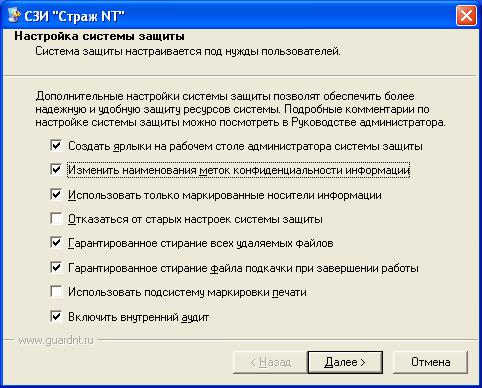
Task: Click the subtitle about нужды пользователей
Action: pos(188,52)
